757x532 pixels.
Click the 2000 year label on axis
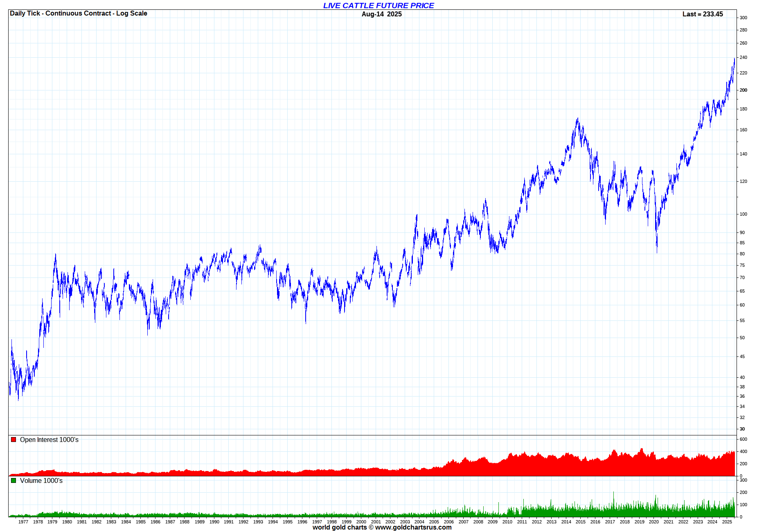[361, 522]
